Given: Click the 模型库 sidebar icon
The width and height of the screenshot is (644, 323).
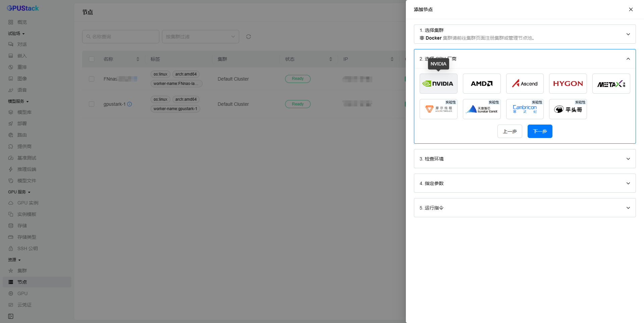Looking at the screenshot, I should (x=11, y=112).
